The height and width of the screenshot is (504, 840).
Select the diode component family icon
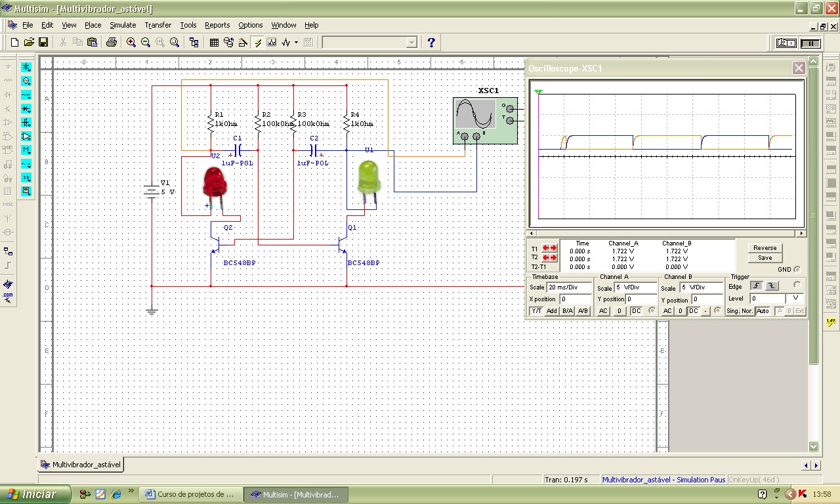pos(26,109)
